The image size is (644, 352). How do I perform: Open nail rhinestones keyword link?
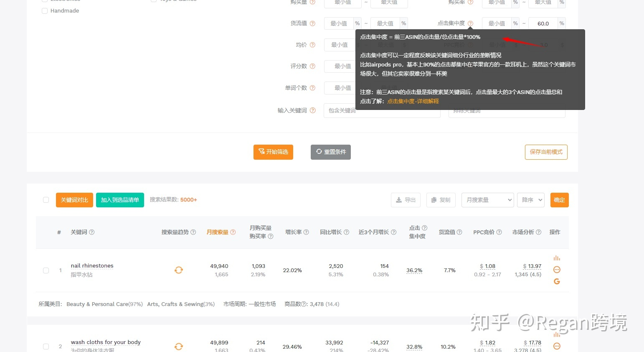point(92,266)
